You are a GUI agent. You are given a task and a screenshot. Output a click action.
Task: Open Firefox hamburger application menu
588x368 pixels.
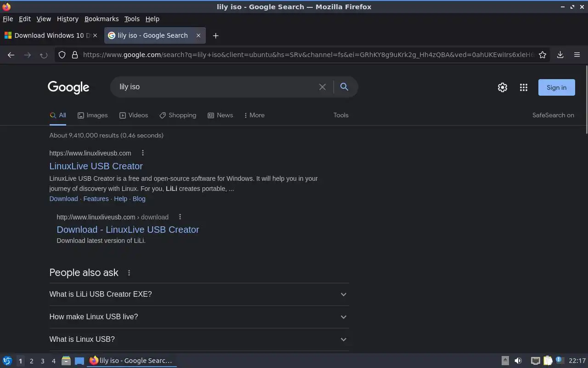click(577, 55)
